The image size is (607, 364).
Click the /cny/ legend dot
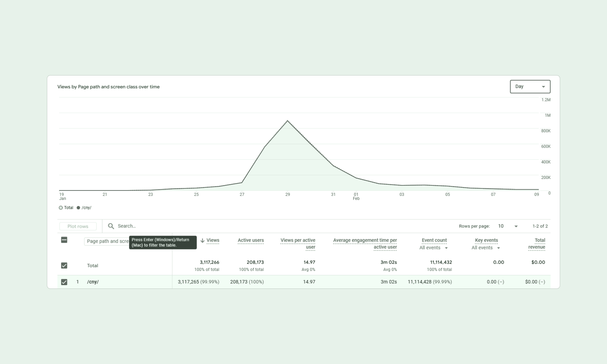click(x=78, y=208)
